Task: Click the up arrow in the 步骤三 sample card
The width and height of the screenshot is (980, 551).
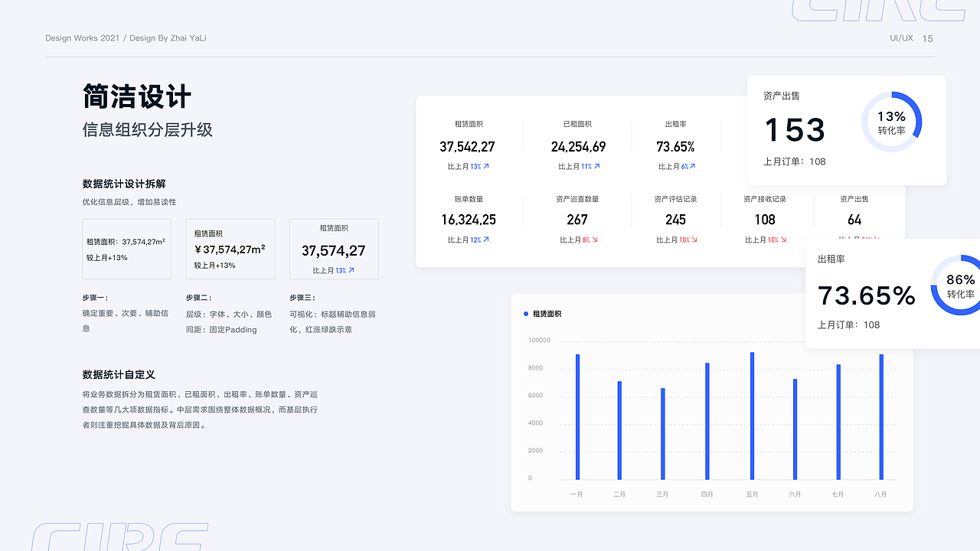Action: 351,270
